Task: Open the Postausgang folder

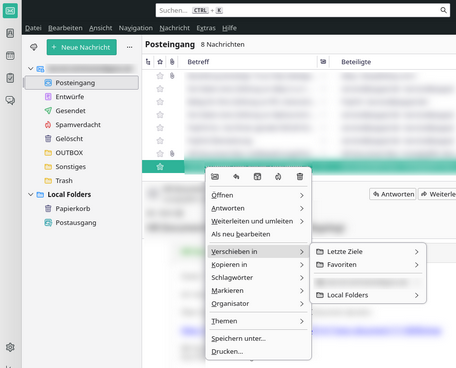Action: (x=82, y=223)
